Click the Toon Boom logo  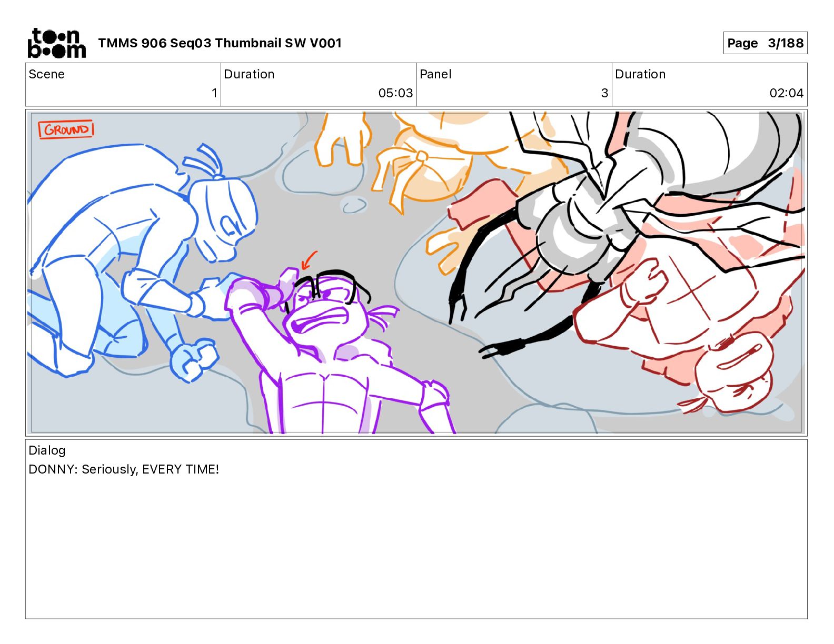(56, 43)
